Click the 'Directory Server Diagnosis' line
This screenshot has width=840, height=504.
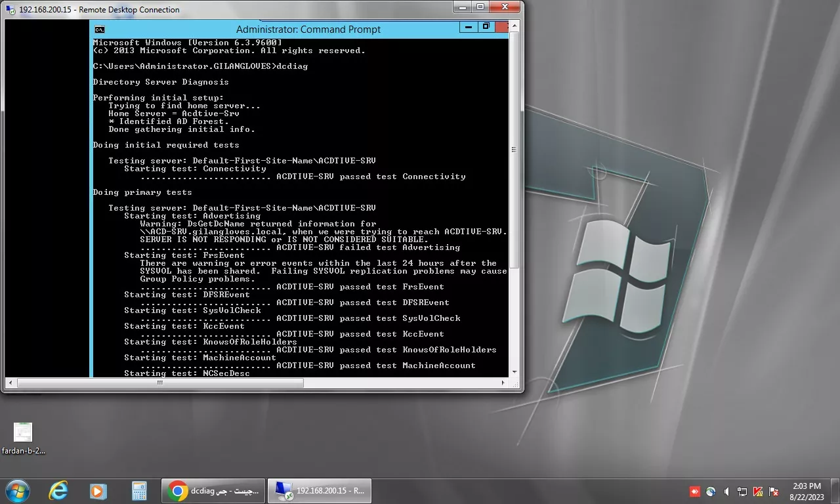pos(161,82)
